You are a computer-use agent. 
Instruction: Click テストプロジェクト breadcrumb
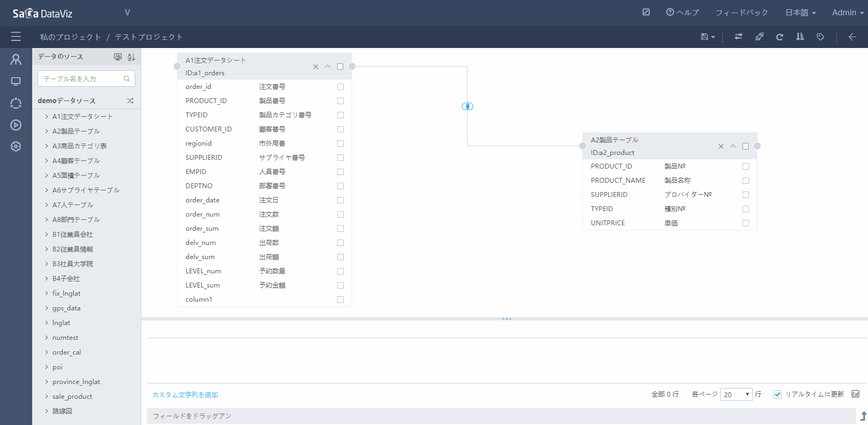(x=149, y=37)
